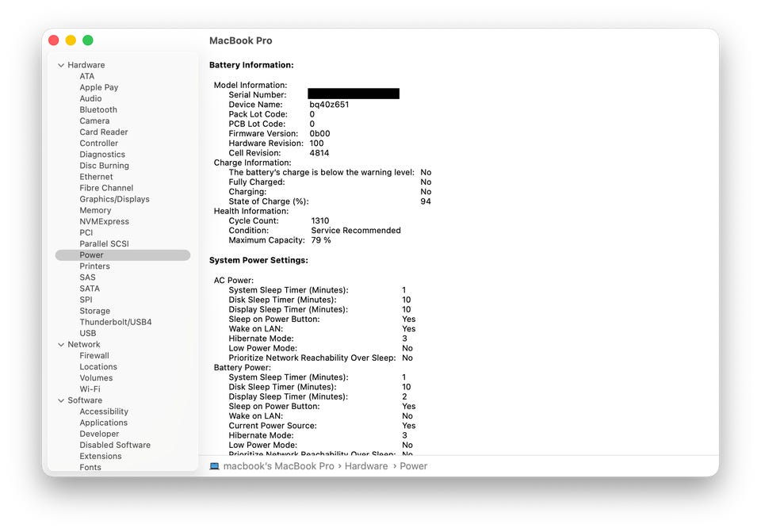Select Memory in the sidebar

pos(96,210)
